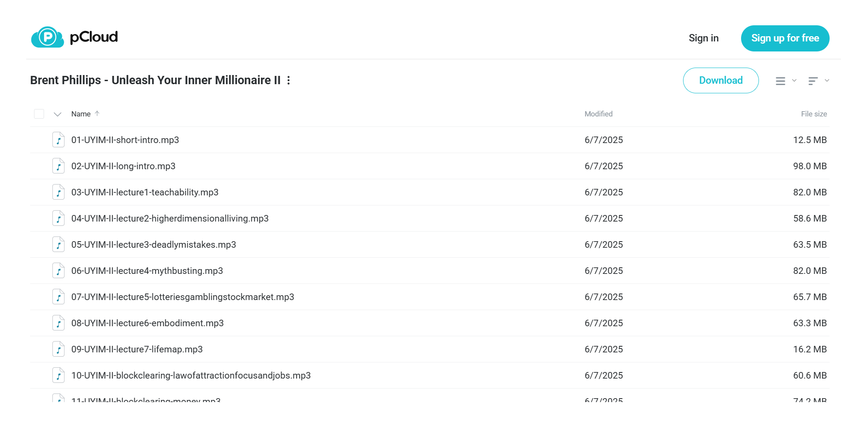
Task: Sort by the Name column header
Action: 81,114
